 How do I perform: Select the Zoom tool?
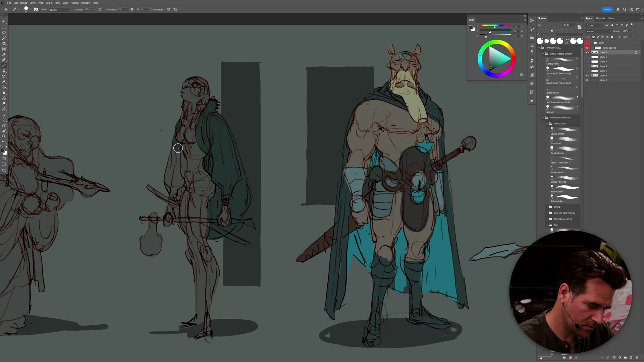tap(4, 136)
